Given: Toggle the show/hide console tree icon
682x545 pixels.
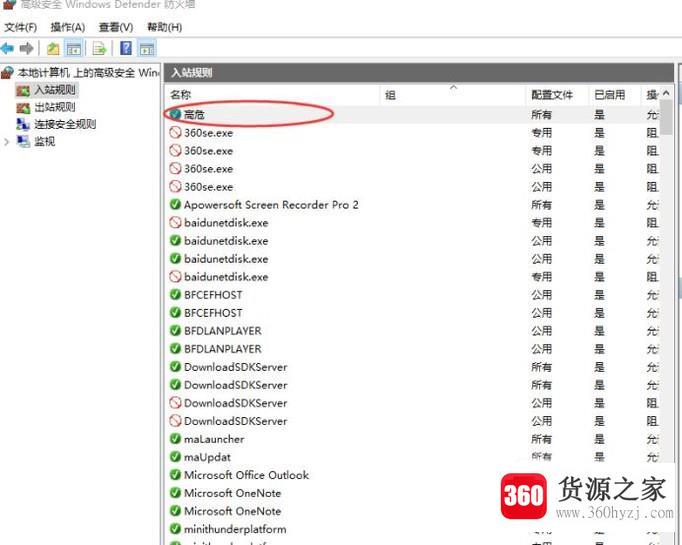Looking at the screenshot, I should pos(73,48).
